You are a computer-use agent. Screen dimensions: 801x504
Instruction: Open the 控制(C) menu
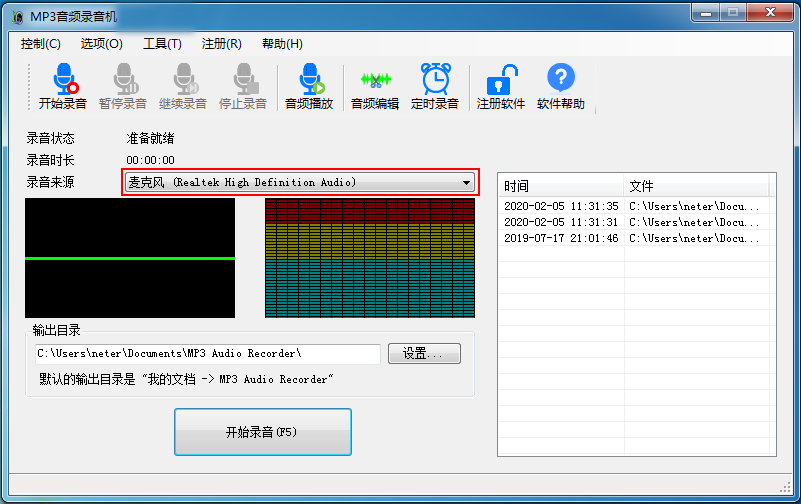[x=41, y=44]
